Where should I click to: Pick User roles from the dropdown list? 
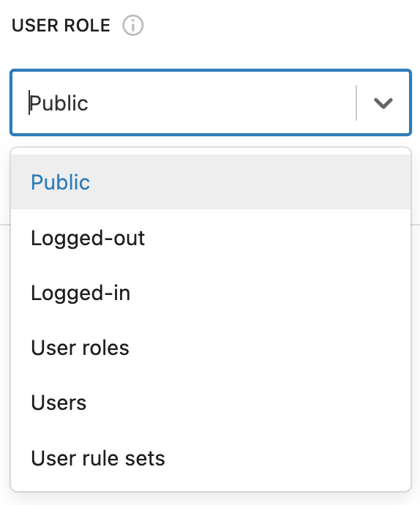click(x=211, y=348)
